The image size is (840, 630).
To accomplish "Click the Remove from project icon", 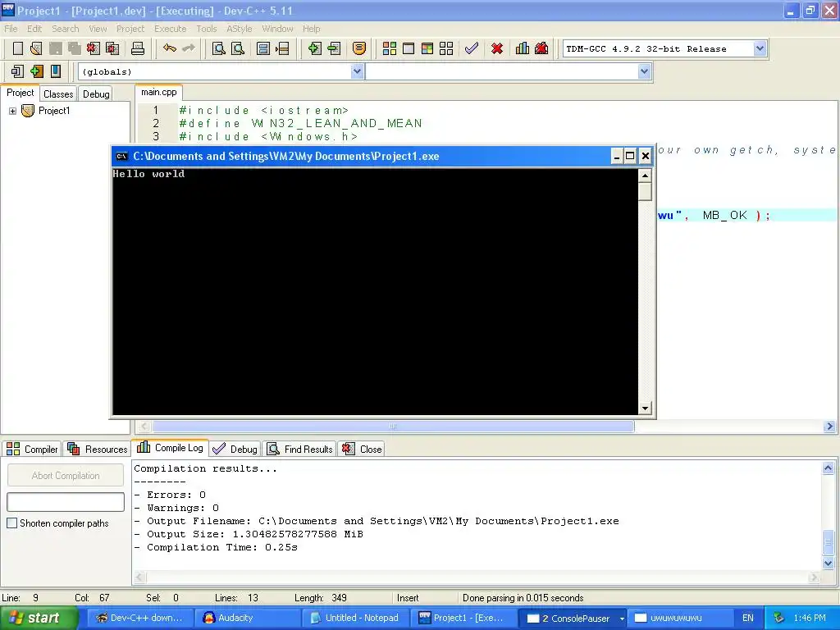I will (334, 48).
